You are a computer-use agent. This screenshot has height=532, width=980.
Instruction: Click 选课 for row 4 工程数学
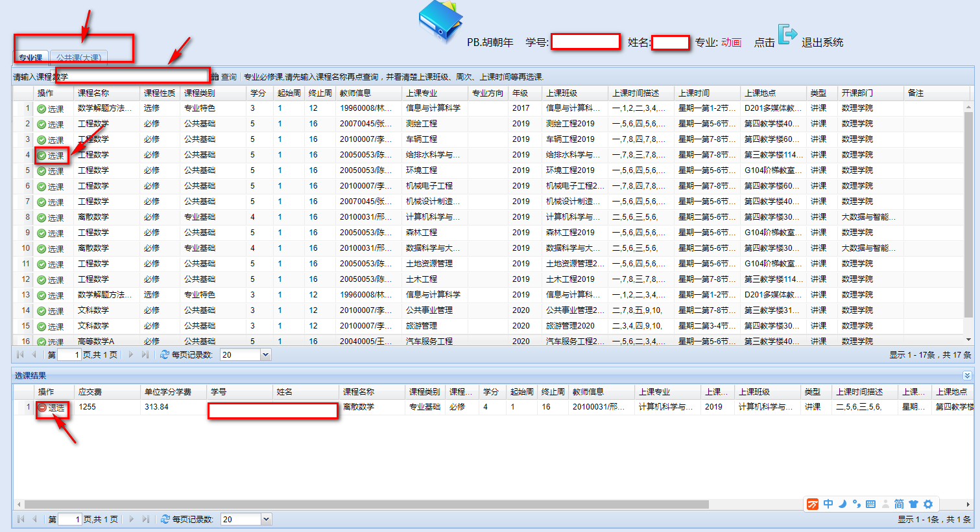pos(51,156)
